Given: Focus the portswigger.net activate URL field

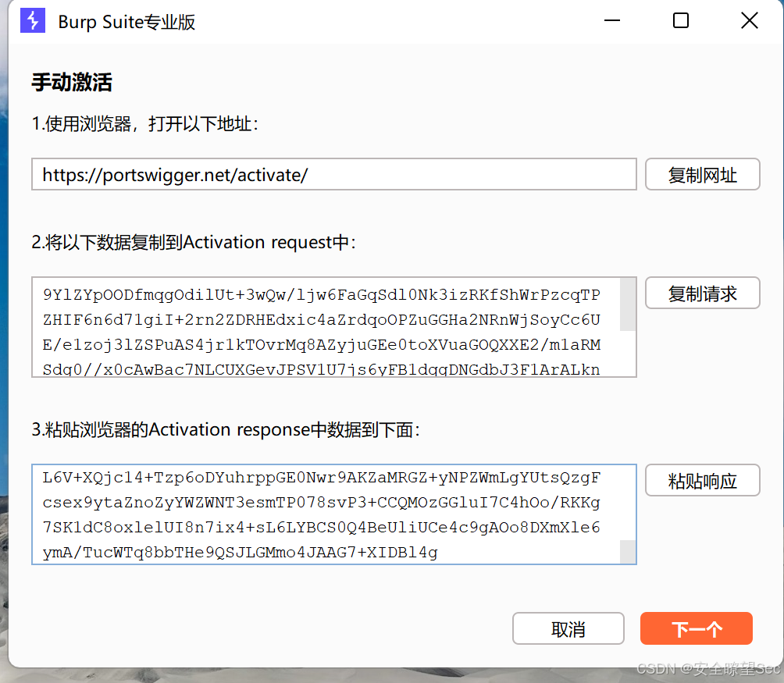Looking at the screenshot, I should point(334,174).
